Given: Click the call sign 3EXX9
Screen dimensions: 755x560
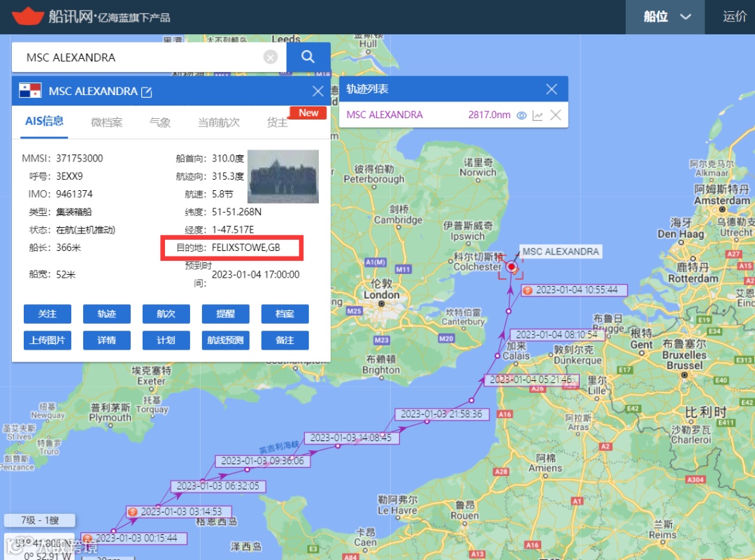Looking at the screenshot, I should coord(69,176).
